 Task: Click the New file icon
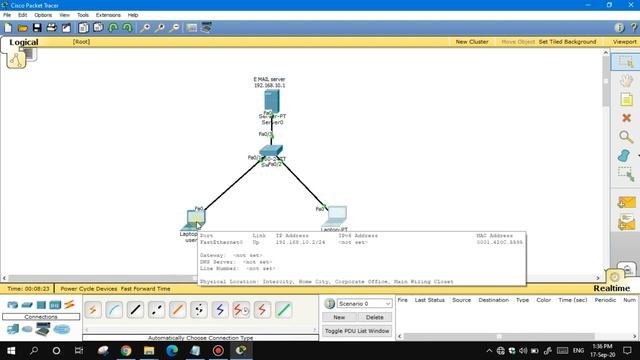click(8, 28)
